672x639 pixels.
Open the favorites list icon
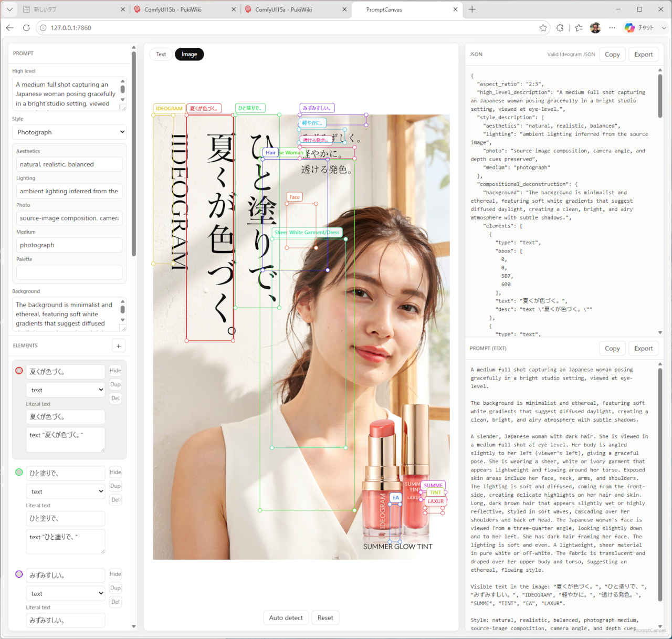coord(579,28)
